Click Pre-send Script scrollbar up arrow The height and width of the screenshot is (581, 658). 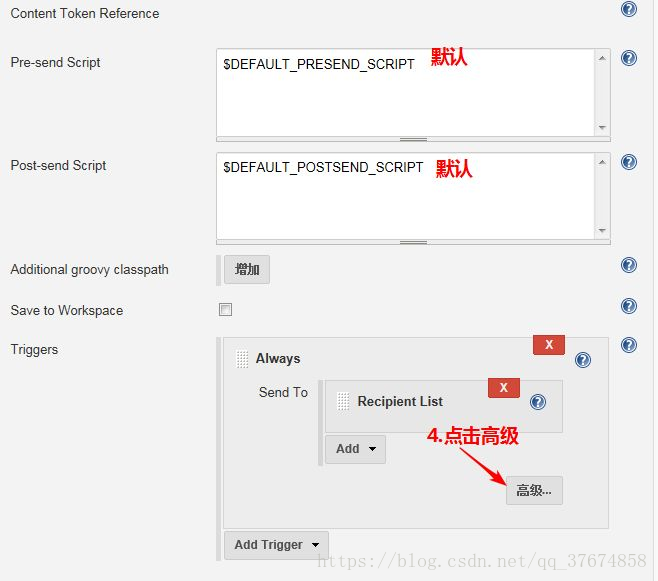[602, 58]
